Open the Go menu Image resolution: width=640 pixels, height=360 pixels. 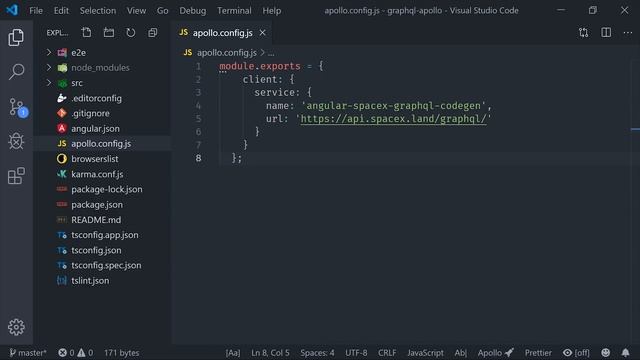coord(162,10)
